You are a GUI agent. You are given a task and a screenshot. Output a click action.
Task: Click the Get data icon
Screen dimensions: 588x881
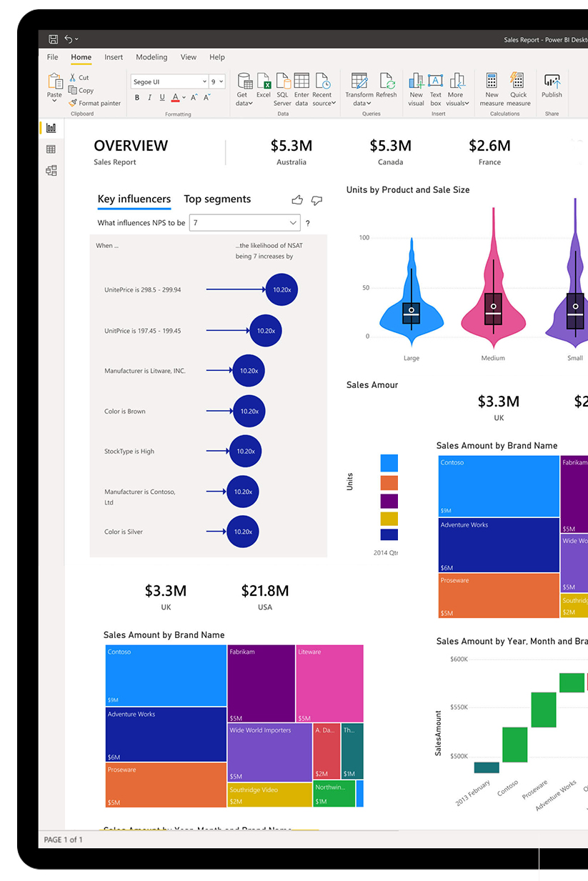[244, 81]
